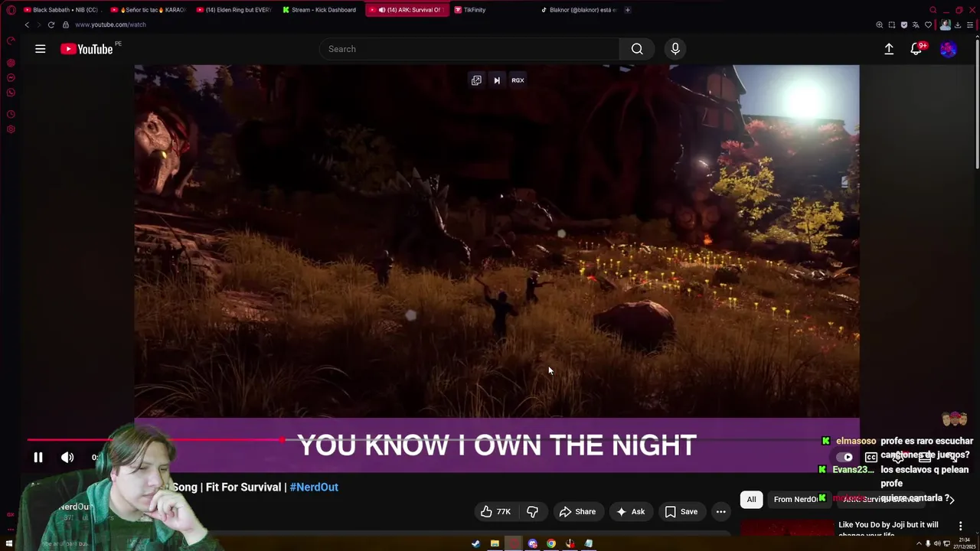Click the address bar URL
The width and height of the screenshot is (980, 551).
110,24
